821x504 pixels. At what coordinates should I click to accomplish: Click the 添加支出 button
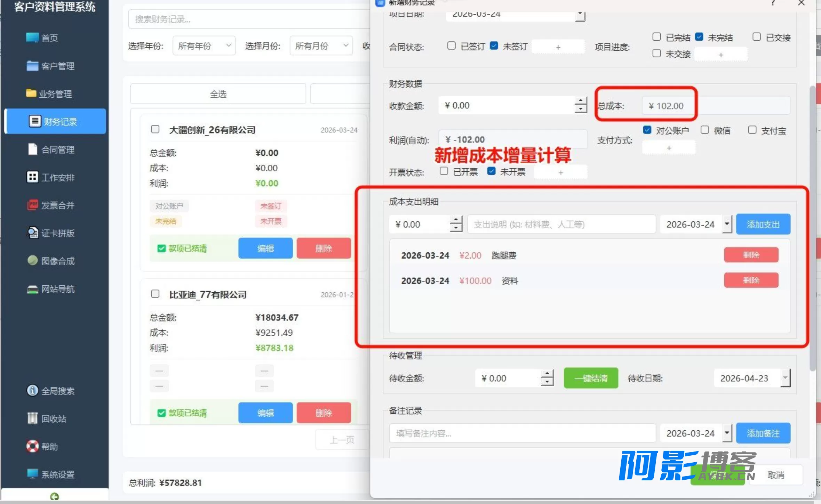763,224
